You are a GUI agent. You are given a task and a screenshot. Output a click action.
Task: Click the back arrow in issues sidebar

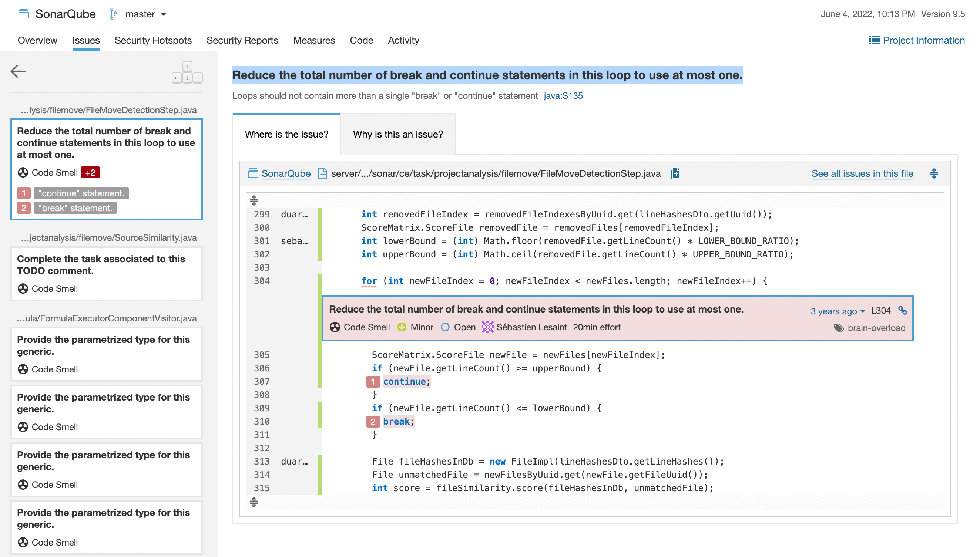[x=18, y=71]
